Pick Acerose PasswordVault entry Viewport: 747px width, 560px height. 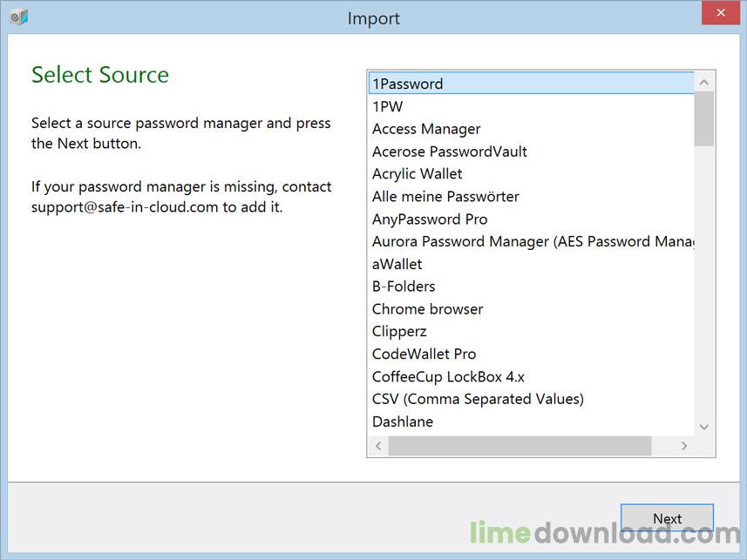[450, 152]
